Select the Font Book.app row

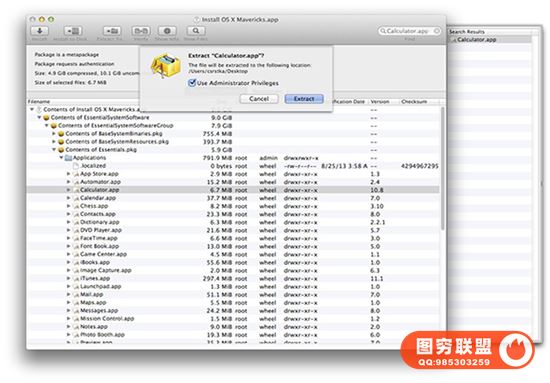coord(233,247)
